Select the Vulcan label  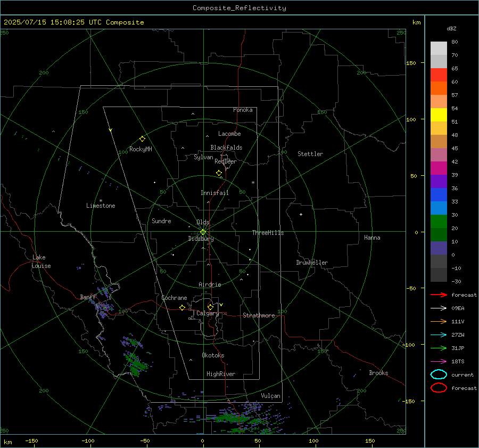pyautogui.click(x=270, y=396)
